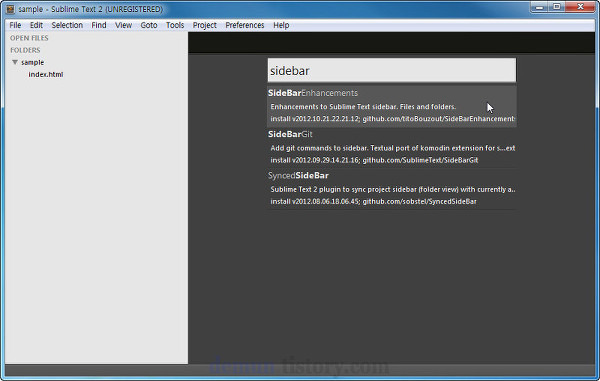The width and height of the screenshot is (600, 381).
Task: Select the SideBarGit package title
Action: pos(290,134)
